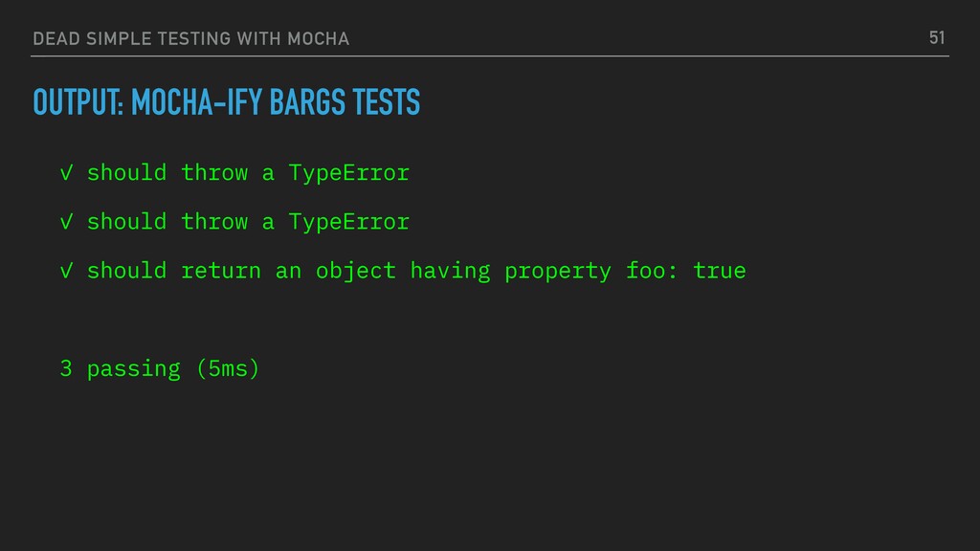980x551 pixels.
Task: Click the word 'MOCHA' in the top header
Action: coord(318,38)
